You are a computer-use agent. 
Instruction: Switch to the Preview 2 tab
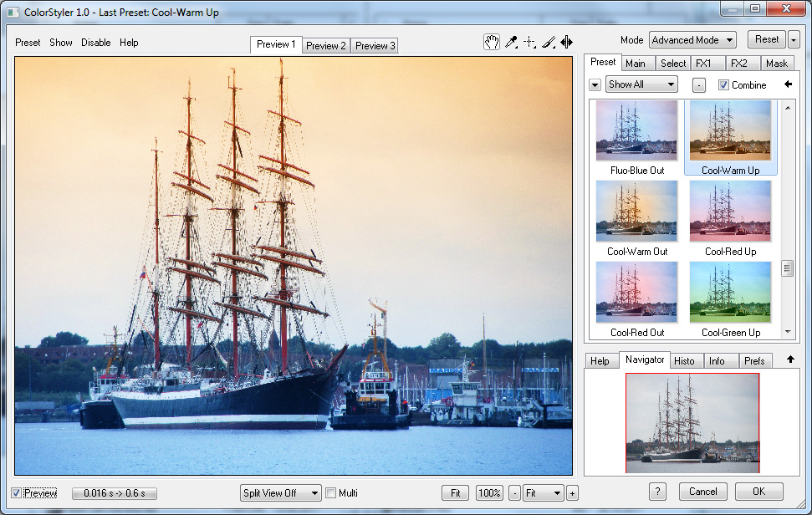(325, 45)
